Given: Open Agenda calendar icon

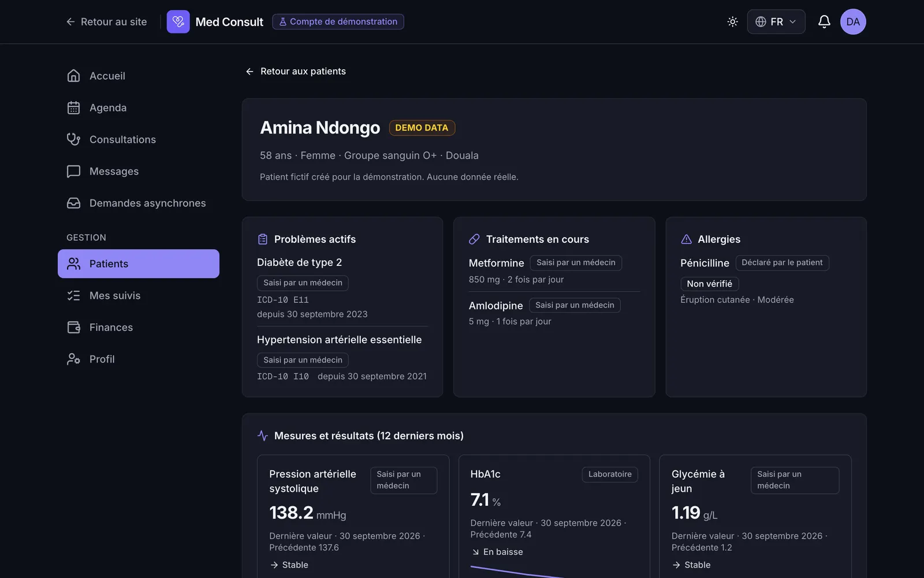Looking at the screenshot, I should (x=73, y=108).
